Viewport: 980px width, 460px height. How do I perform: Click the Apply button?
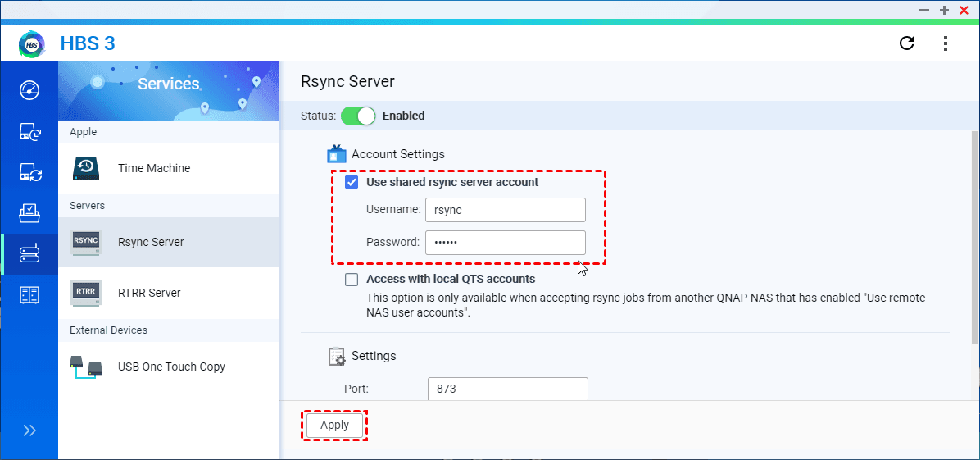(x=334, y=425)
